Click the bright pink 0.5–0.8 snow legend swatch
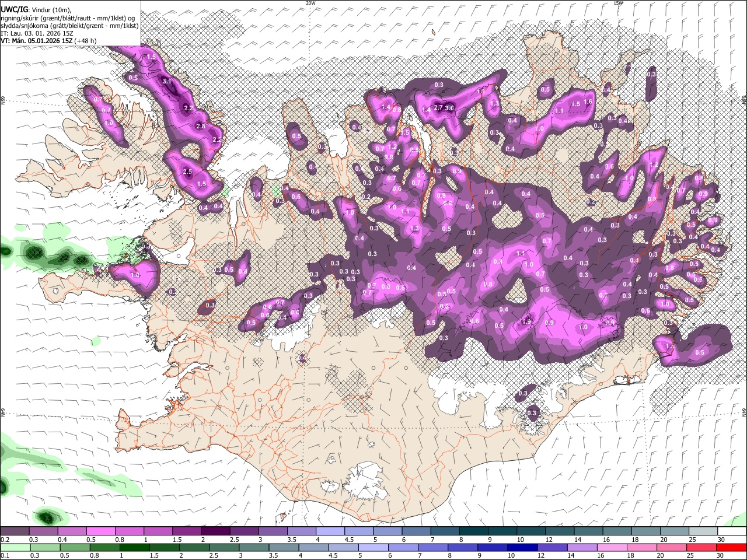 (100, 531)
